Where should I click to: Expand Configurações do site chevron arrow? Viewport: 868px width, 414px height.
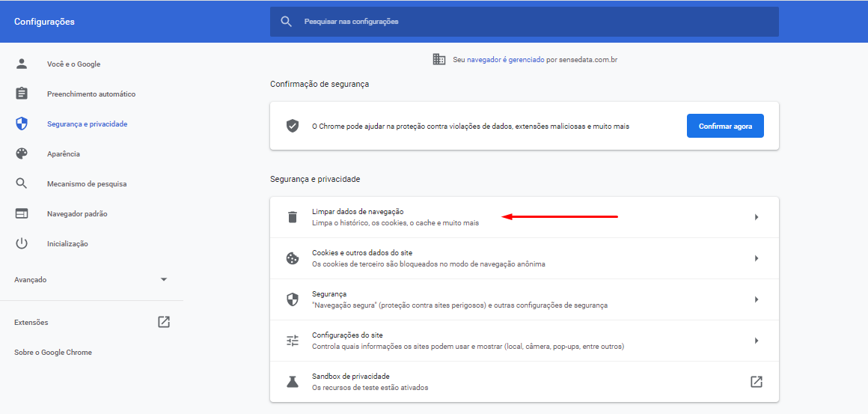pos(757,341)
